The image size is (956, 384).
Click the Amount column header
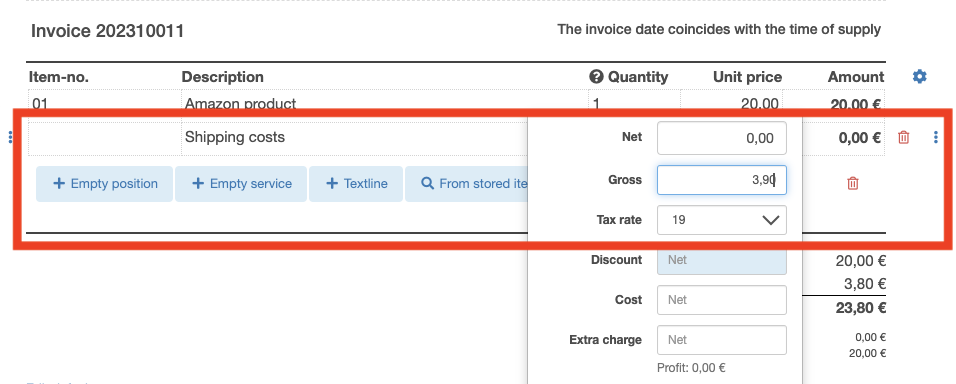point(855,77)
